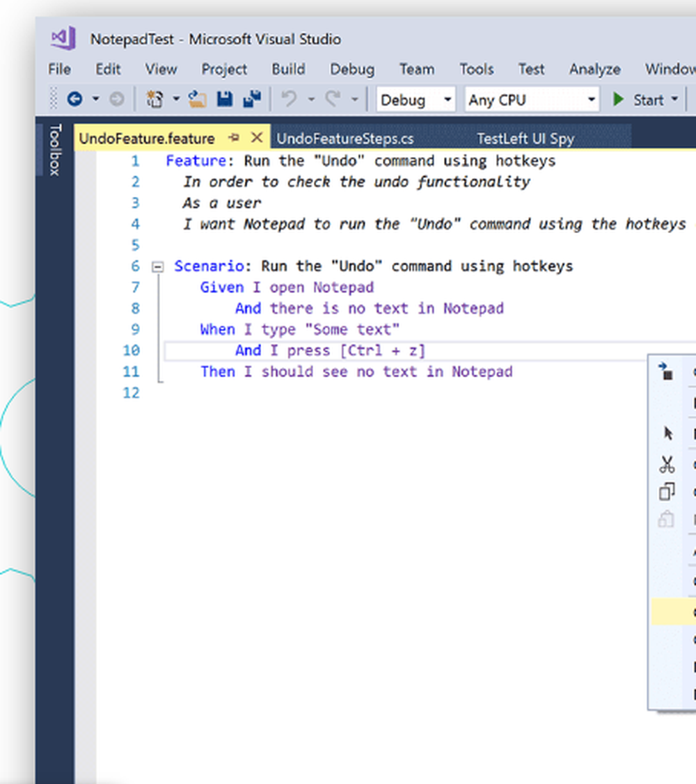Click the Save All toolbar icon
The width and height of the screenshot is (696, 784).
click(x=252, y=99)
